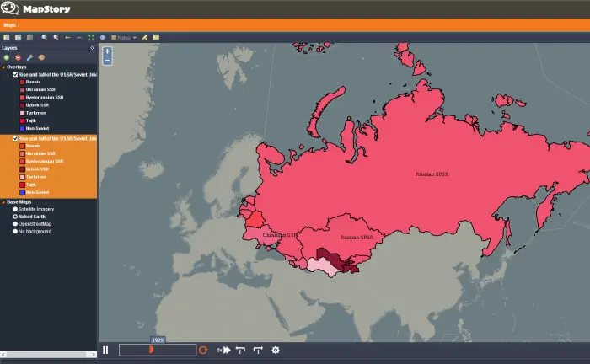
Task: Collapse the Base Maps tree group
Action: coord(3,202)
